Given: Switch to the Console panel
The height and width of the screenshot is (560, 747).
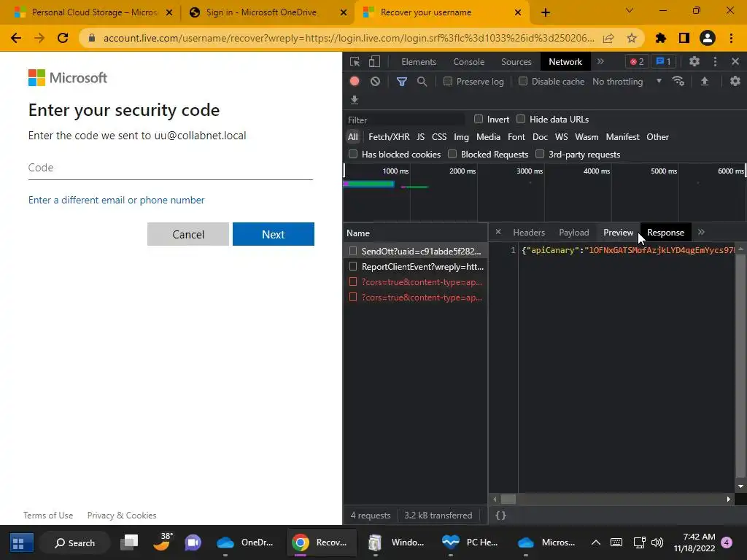Looking at the screenshot, I should tap(469, 61).
